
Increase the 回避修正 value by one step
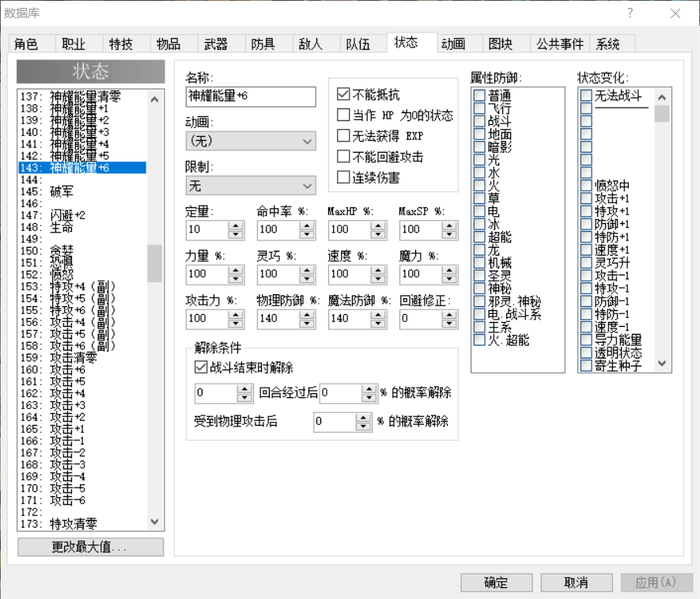(x=449, y=315)
